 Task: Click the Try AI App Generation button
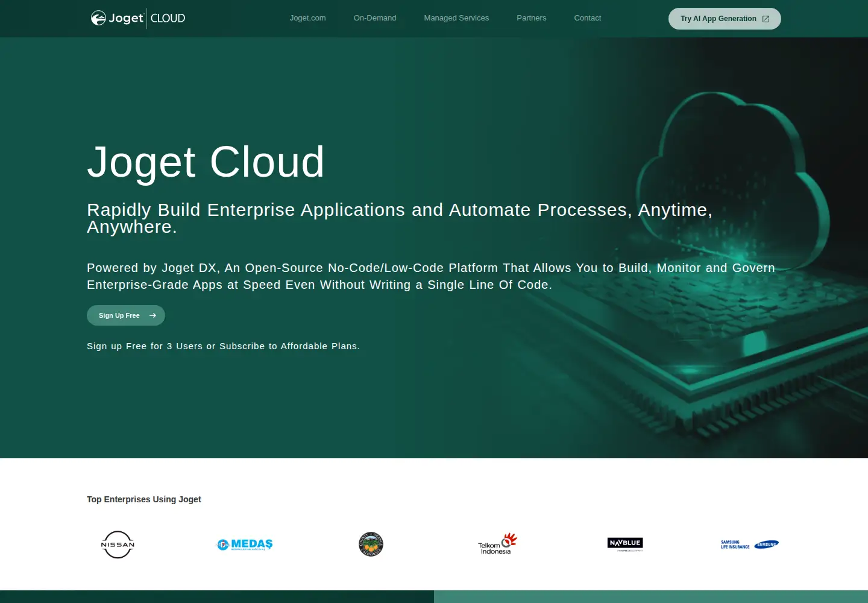[725, 19]
